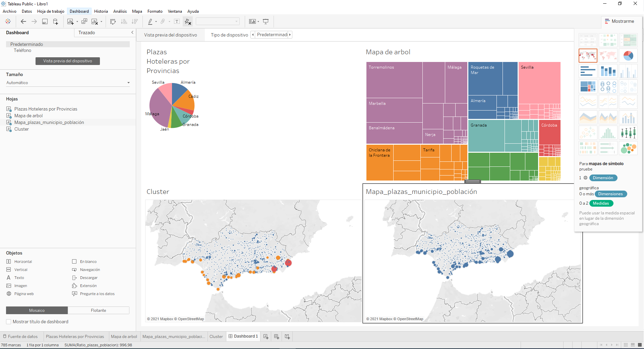This screenshot has height=349, width=644.
Task: Add a new data source
Action: (55, 21)
